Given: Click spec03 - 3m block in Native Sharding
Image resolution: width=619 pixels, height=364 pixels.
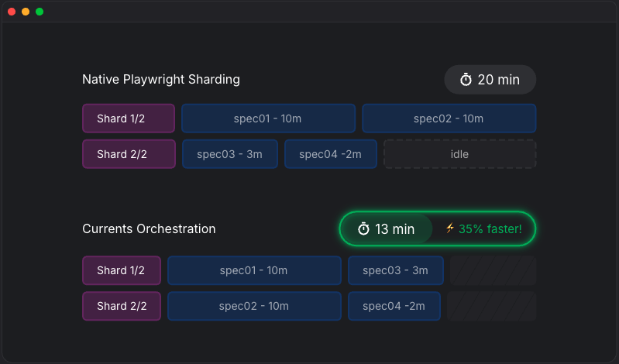Looking at the screenshot, I should 229,154.
